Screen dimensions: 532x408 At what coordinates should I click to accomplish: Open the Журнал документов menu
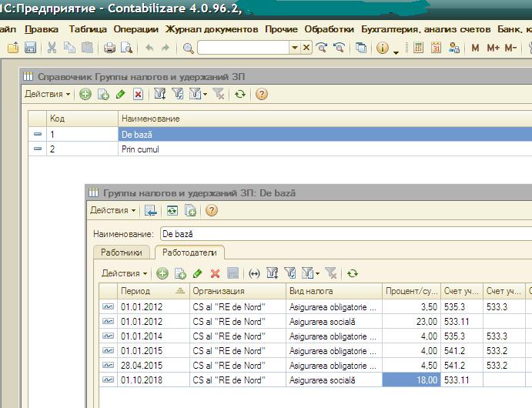[x=212, y=29]
